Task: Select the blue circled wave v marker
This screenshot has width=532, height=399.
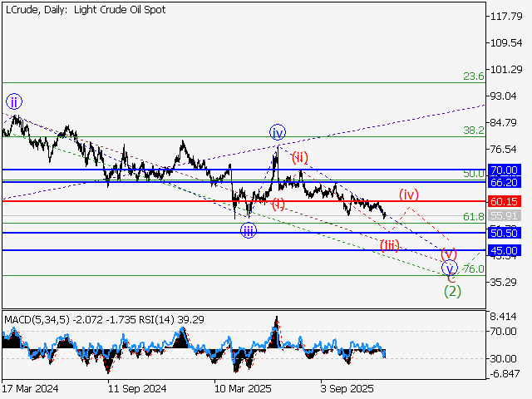Action: pyautogui.click(x=450, y=268)
